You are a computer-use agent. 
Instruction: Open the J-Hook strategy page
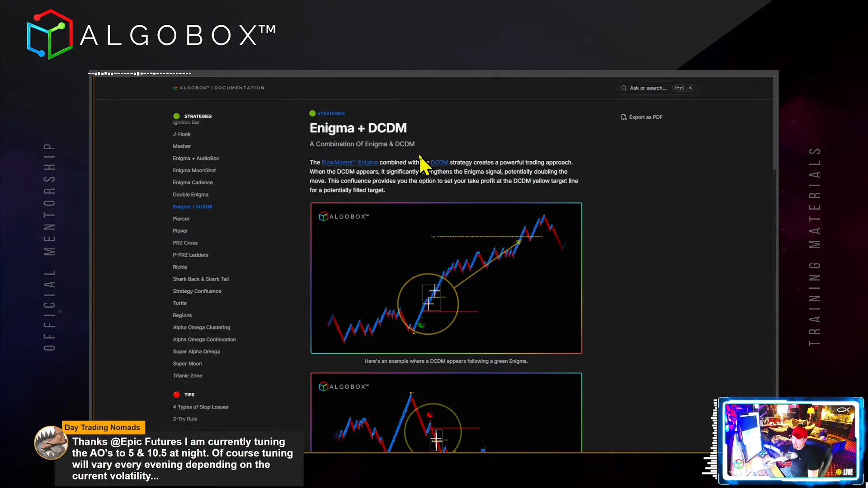tap(182, 134)
